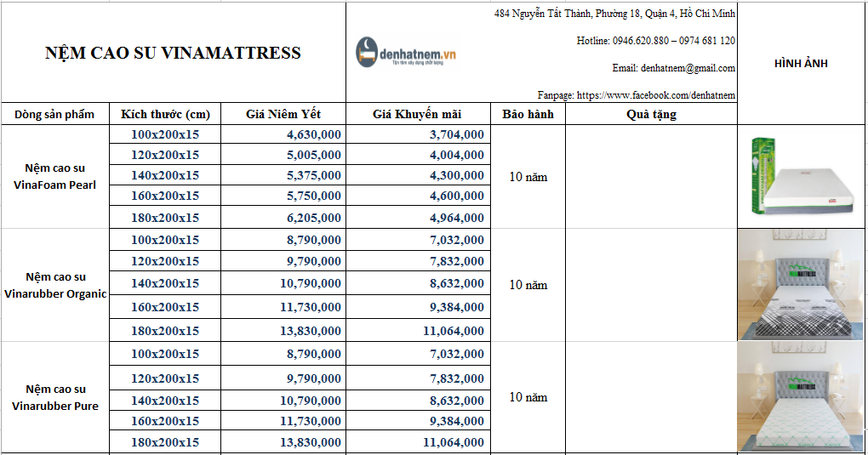Open the Vinarubber Organic bed photo
Viewport: 868px width, 455px height.
point(801,285)
